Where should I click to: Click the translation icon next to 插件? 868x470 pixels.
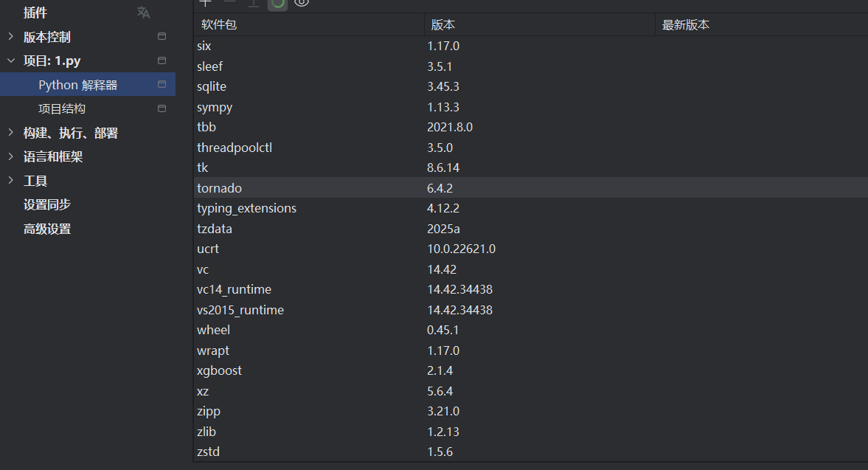(x=143, y=12)
